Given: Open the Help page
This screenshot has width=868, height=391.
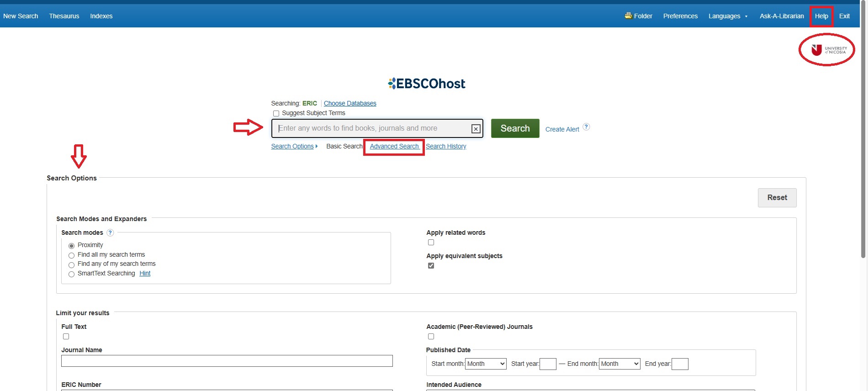Looking at the screenshot, I should [821, 16].
